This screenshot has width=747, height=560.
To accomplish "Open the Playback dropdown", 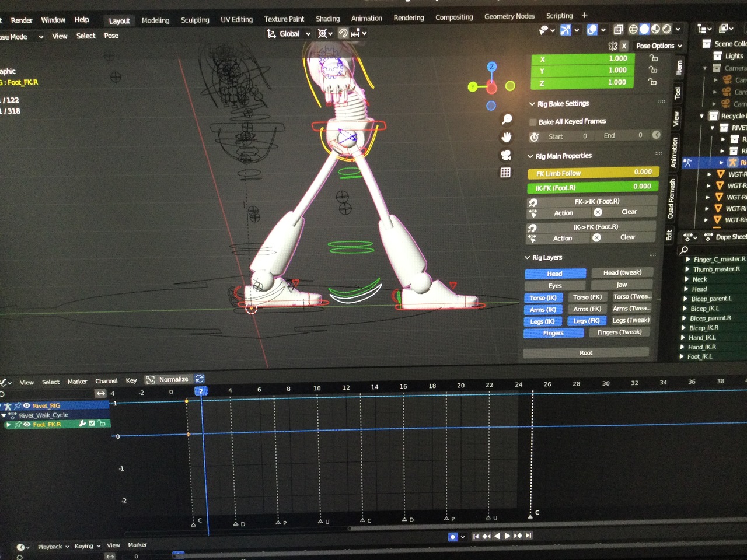I will point(53,547).
